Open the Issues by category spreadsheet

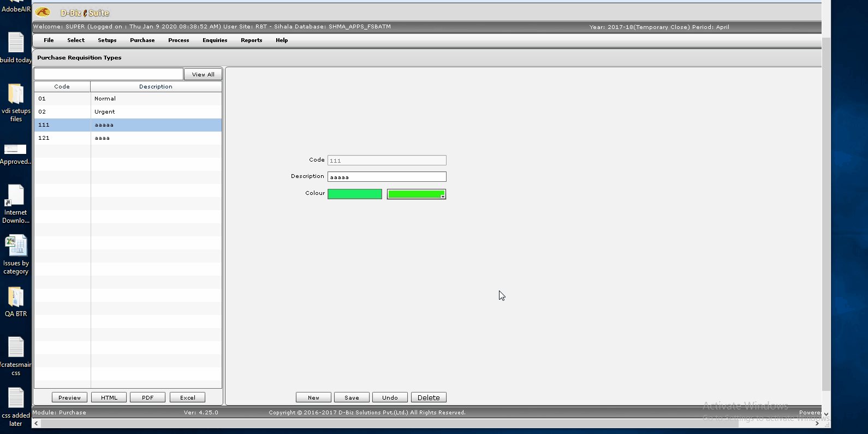pyautogui.click(x=16, y=255)
